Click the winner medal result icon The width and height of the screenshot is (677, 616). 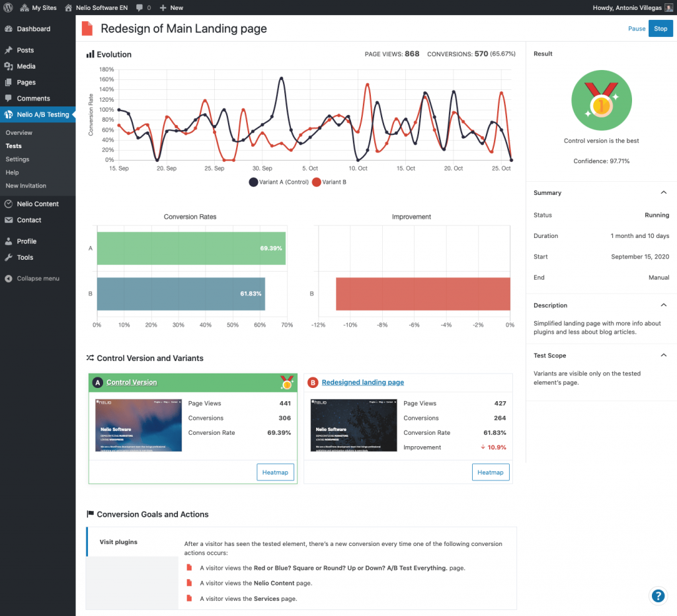pyautogui.click(x=602, y=100)
